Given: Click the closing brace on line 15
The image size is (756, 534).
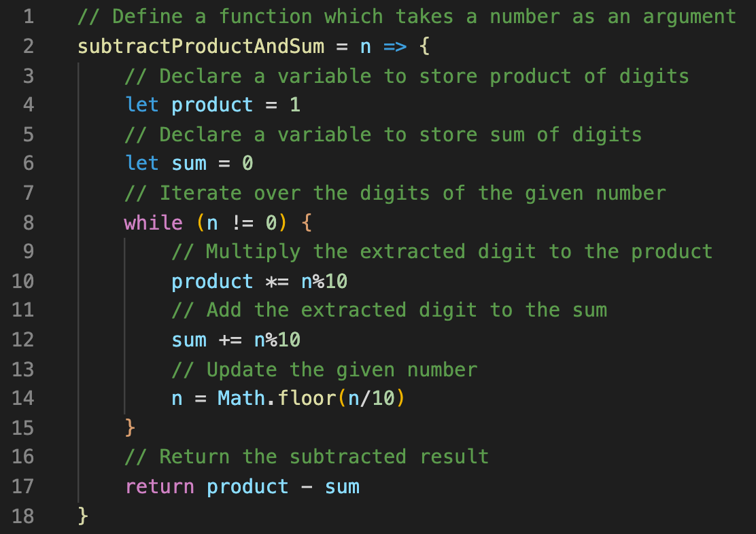Looking at the screenshot, I should pyautogui.click(x=130, y=428).
